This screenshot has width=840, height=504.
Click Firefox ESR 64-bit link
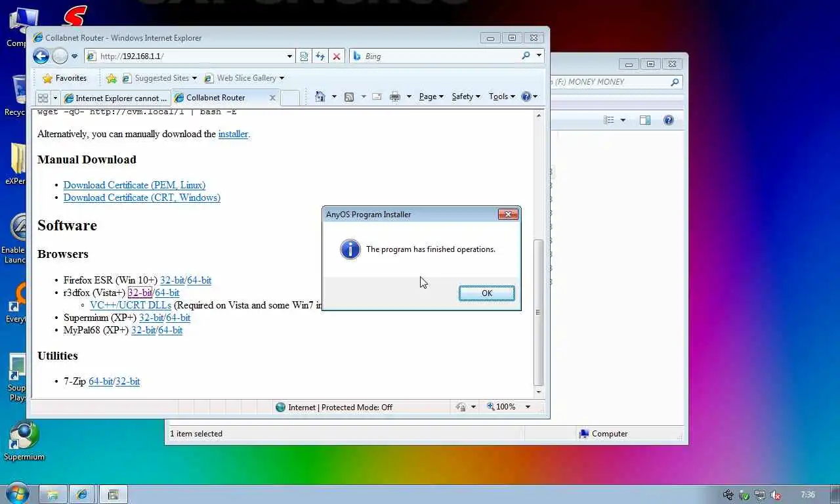click(199, 280)
